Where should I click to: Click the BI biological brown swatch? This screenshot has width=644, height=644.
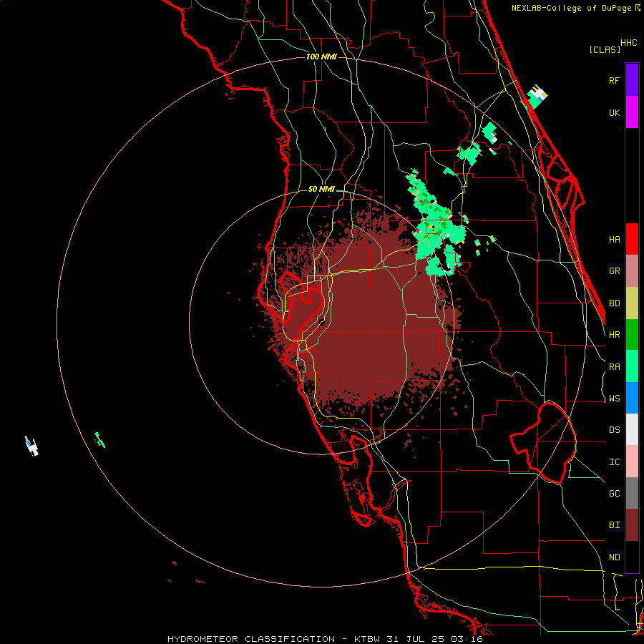coord(632,525)
